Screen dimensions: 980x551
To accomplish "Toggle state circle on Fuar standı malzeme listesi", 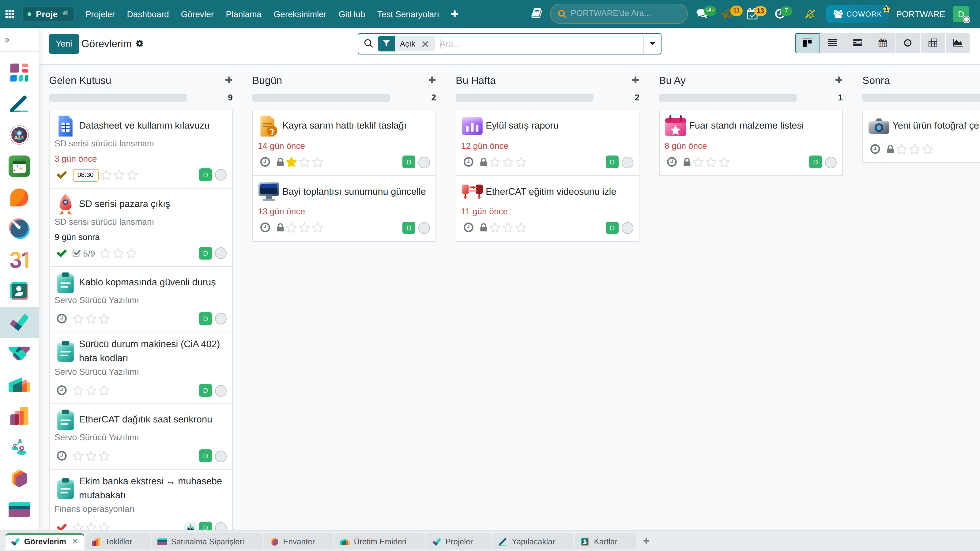I will [831, 162].
